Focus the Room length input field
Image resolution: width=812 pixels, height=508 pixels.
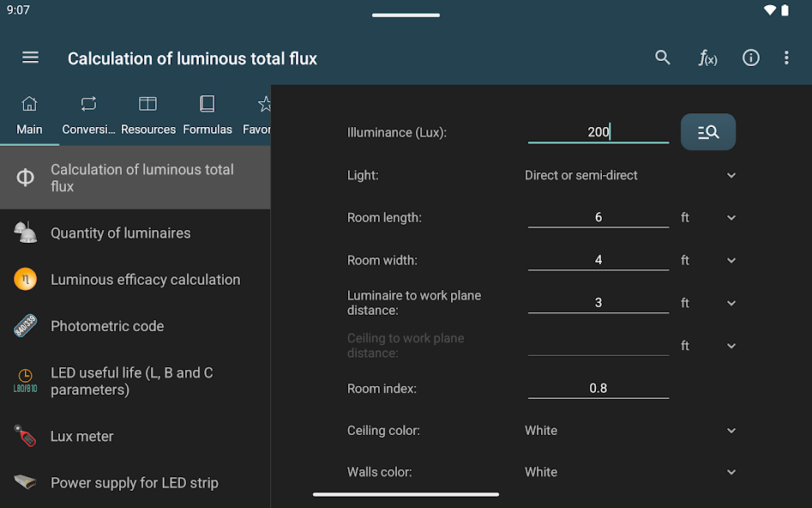pyautogui.click(x=598, y=217)
